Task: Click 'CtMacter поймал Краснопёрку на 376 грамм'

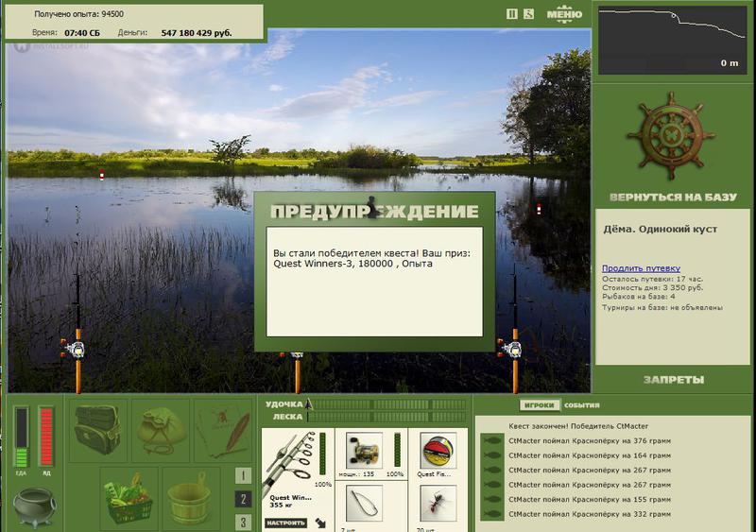Action: 590,441
